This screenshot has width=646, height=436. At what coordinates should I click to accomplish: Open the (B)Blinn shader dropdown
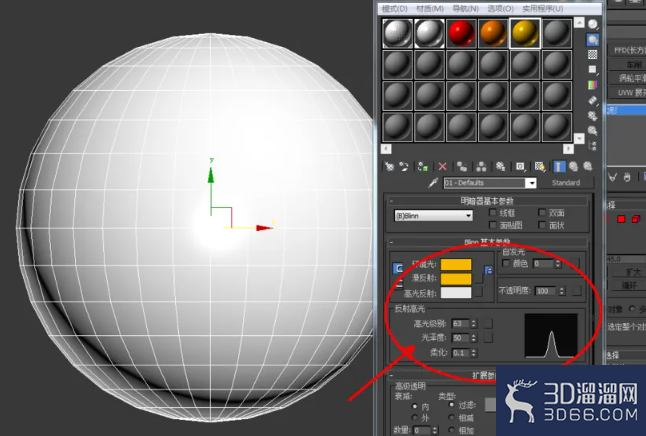pos(433,216)
